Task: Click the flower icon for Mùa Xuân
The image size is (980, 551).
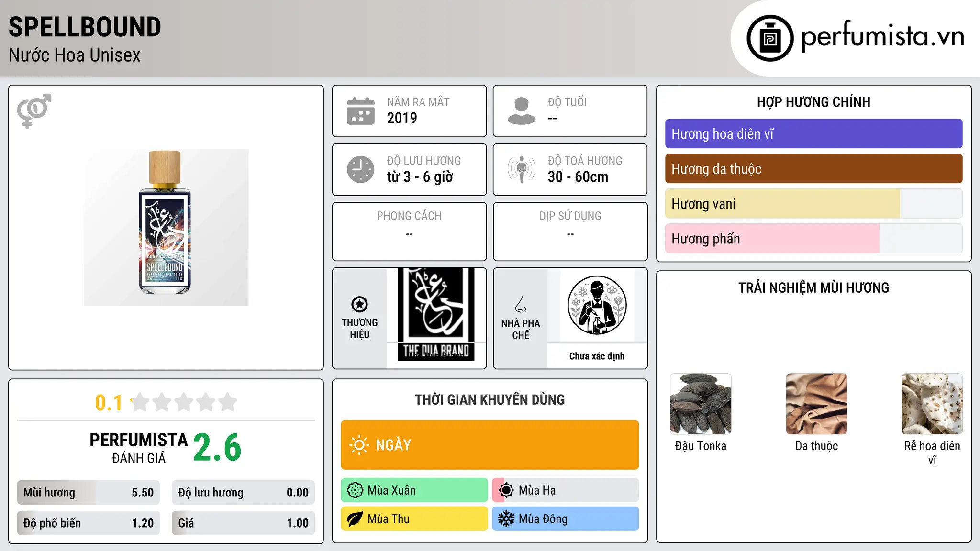Action: click(x=355, y=490)
